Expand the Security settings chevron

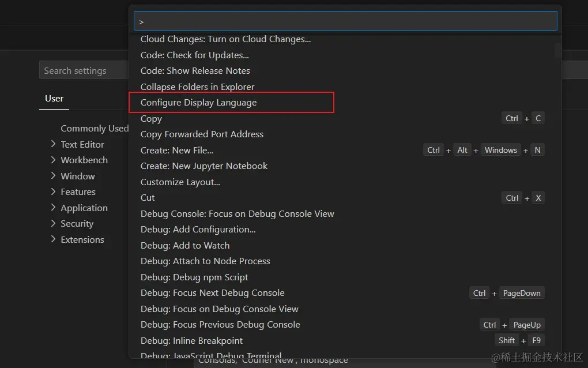click(53, 223)
